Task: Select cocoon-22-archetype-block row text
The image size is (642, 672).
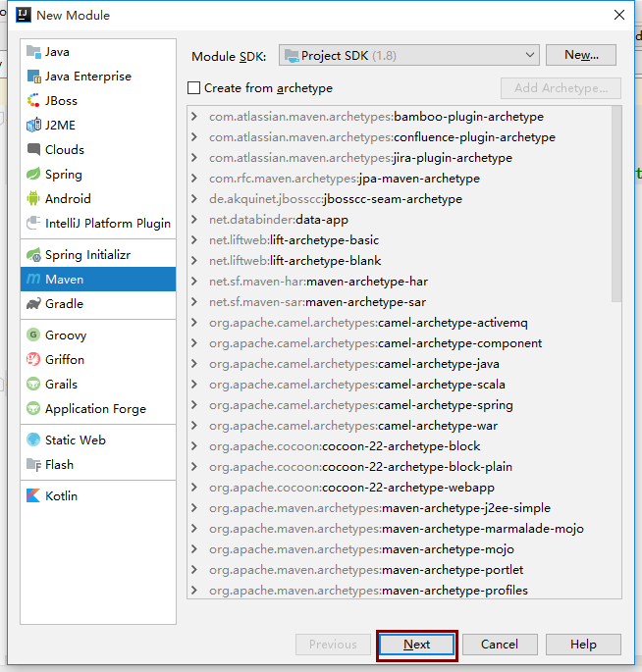Action: (x=345, y=446)
